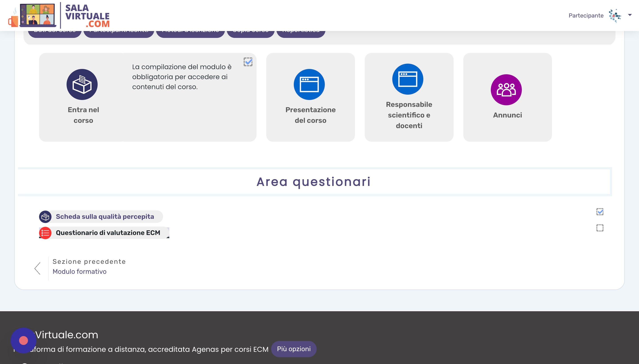639x364 pixels.
Task: Click the Area questionari heading
Action: click(314, 182)
